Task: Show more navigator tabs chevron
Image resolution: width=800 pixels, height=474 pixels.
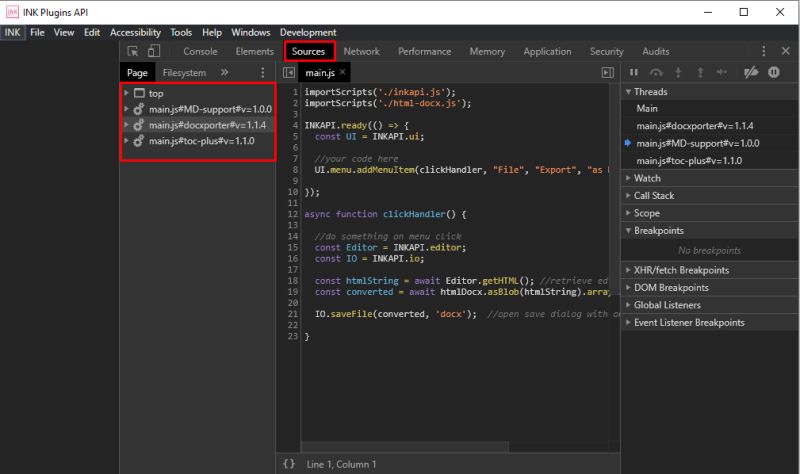Action: coord(224,72)
